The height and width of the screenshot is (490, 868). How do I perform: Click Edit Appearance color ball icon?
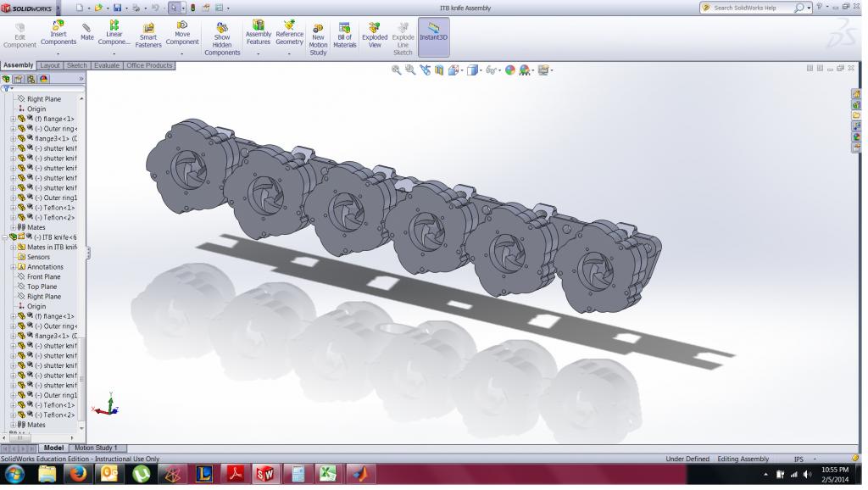(x=510, y=70)
